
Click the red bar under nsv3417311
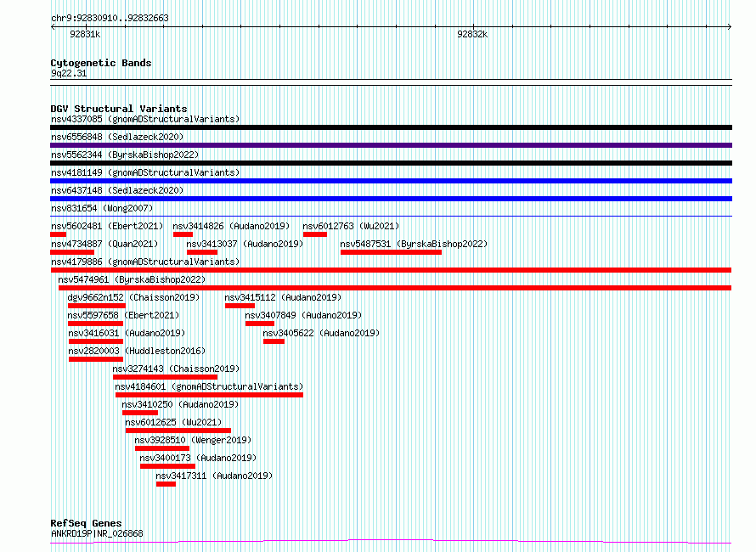pyautogui.click(x=166, y=484)
